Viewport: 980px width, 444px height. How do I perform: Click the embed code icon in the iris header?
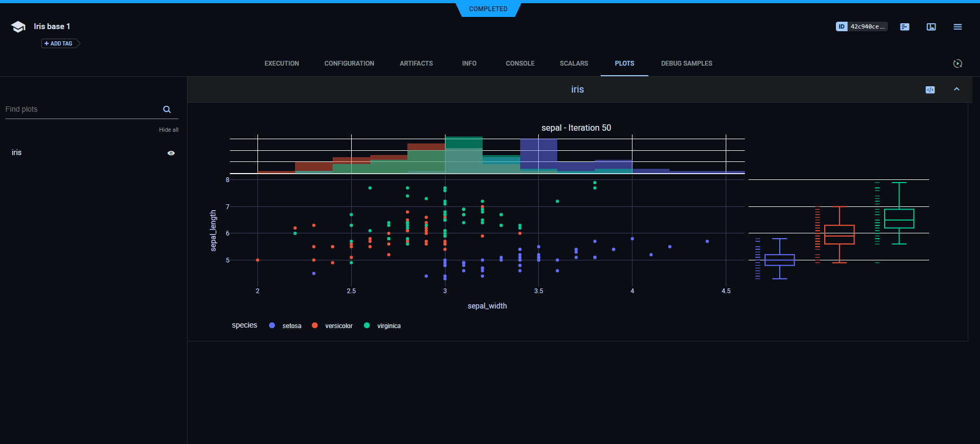[930, 90]
